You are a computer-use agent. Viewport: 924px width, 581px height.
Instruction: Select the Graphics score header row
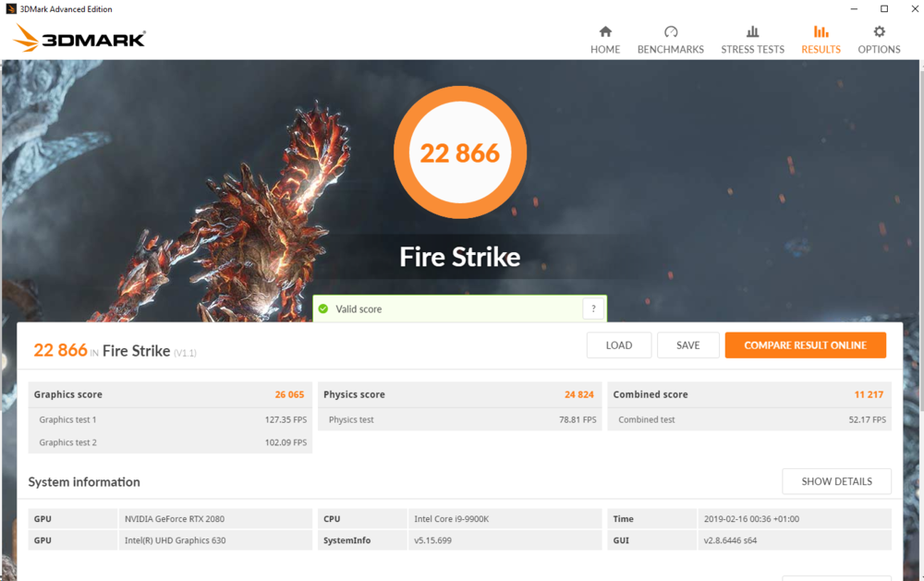tap(170, 394)
